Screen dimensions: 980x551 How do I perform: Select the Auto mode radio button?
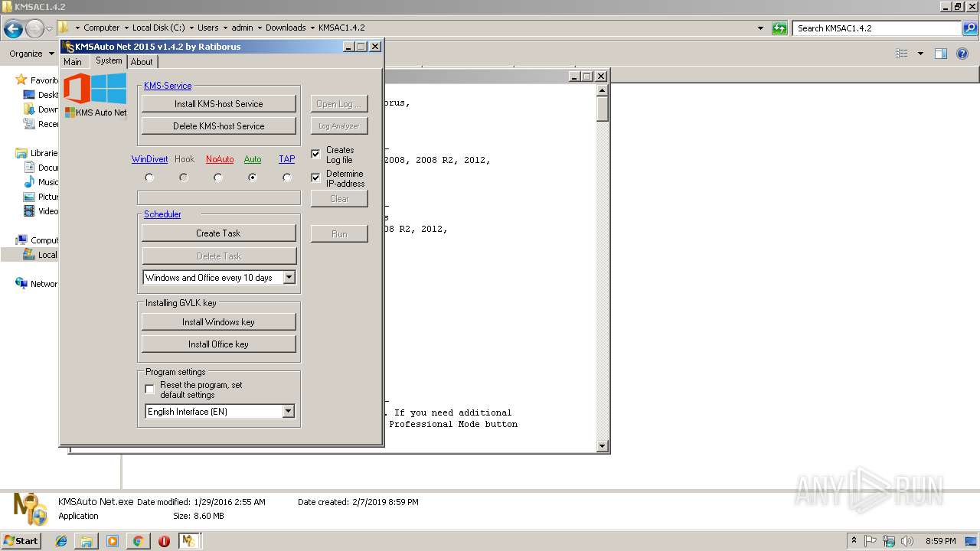[253, 178]
